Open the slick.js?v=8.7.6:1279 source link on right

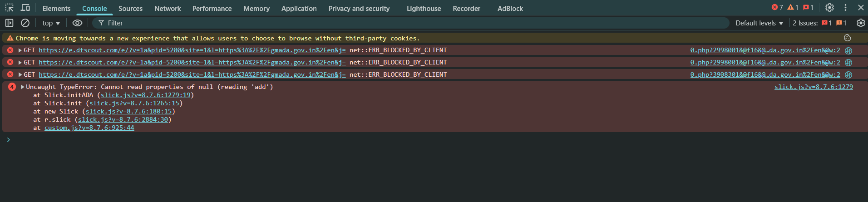pyautogui.click(x=814, y=87)
